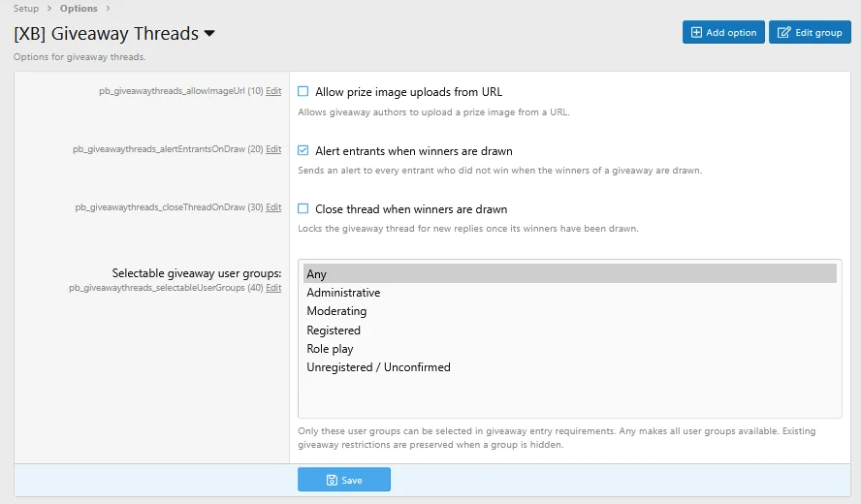Click the pb_giveawaythreads_closeThreadOnDraw (30) identifier text

[169, 207]
